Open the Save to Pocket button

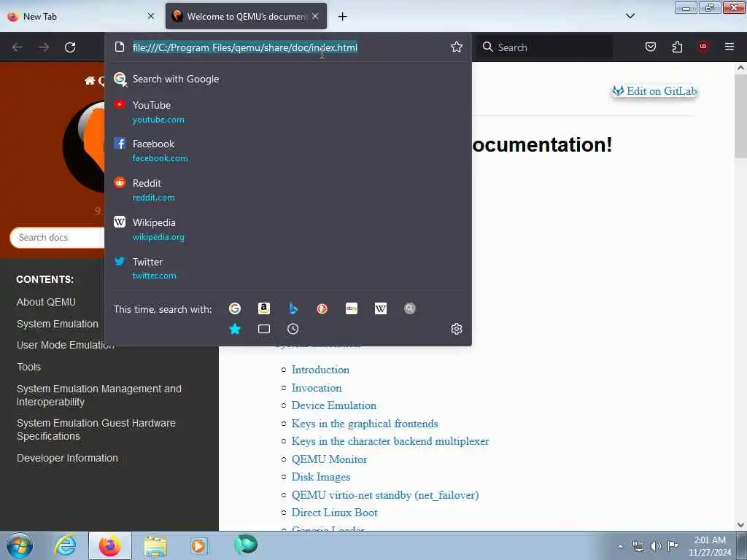tap(650, 47)
